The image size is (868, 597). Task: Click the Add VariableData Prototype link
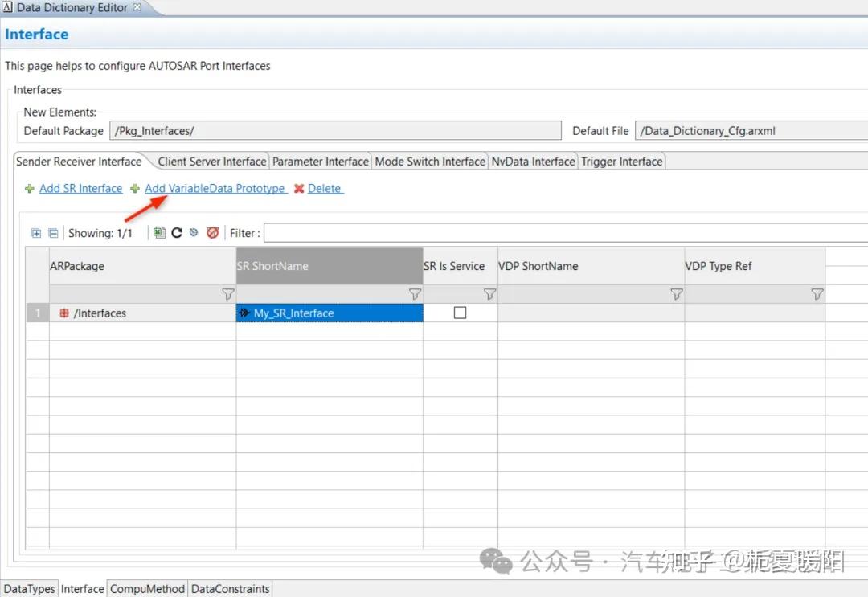coord(215,188)
